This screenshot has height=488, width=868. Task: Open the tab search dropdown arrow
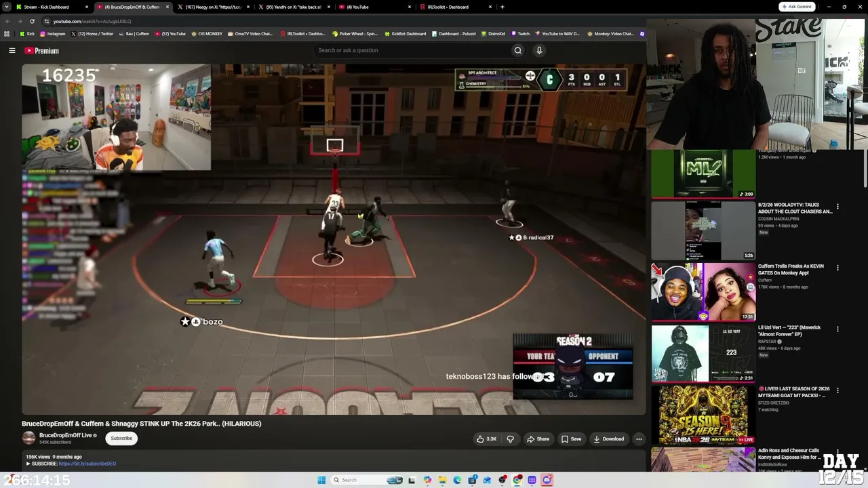click(5, 7)
